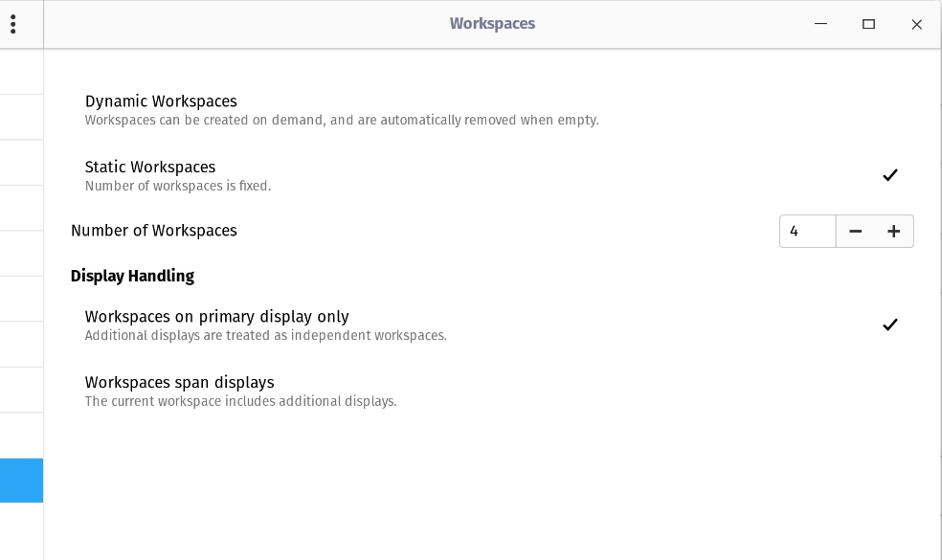
Task: Click the minus icon to remove a workspace
Action: (855, 231)
